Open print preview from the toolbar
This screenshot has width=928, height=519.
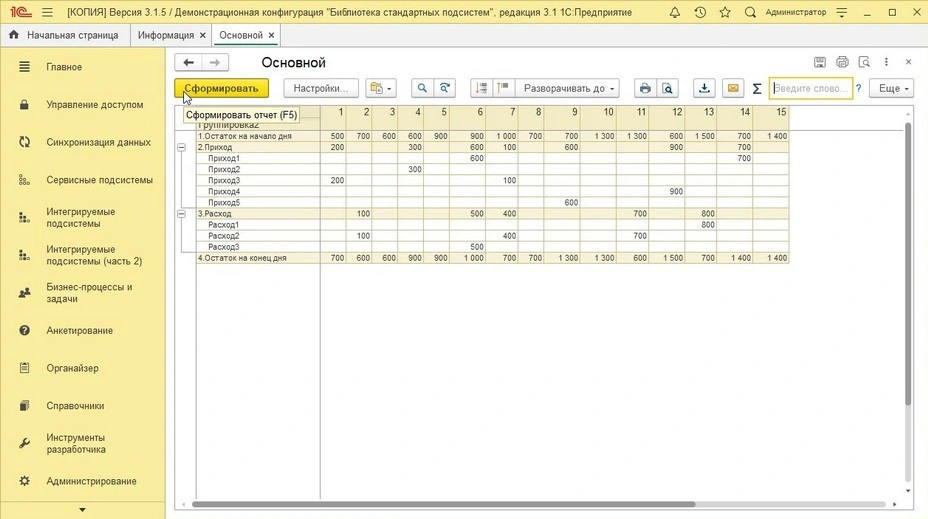668,88
